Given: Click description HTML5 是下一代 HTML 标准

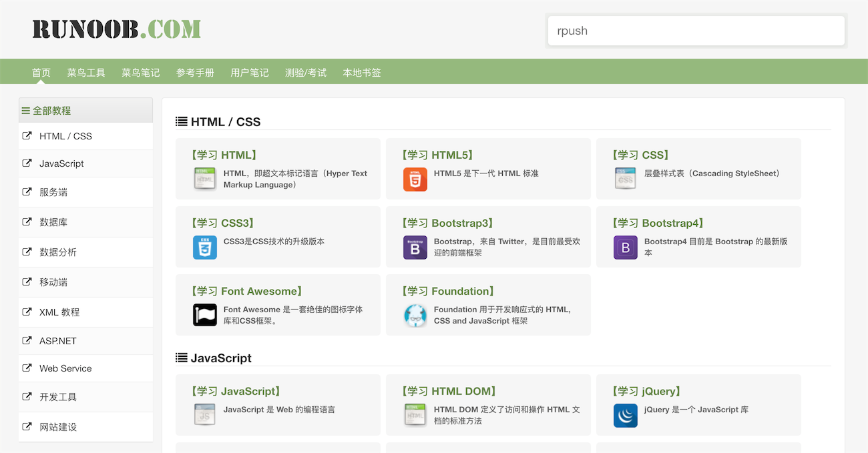Looking at the screenshot, I should click(486, 173).
